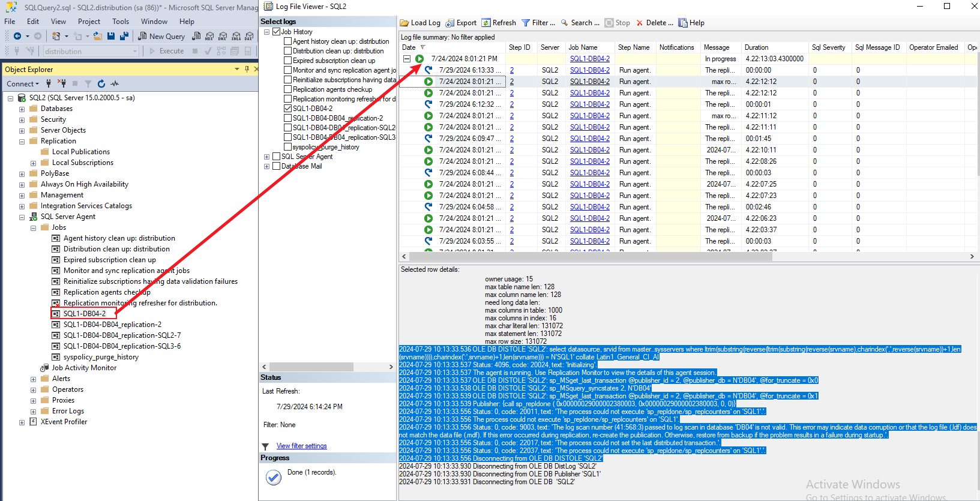Check Replication agents checkup log
The width and height of the screenshot is (980, 501).
coord(288,89)
